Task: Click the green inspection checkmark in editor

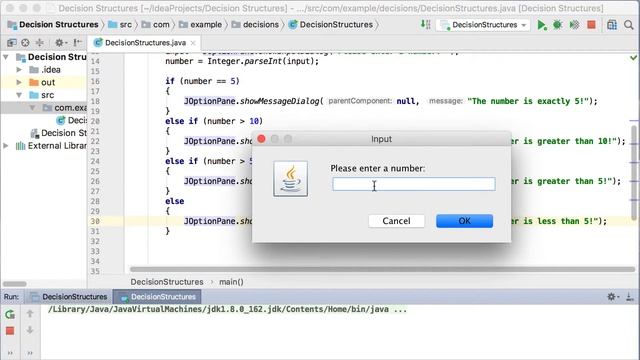Action: click(x=633, y=58)
